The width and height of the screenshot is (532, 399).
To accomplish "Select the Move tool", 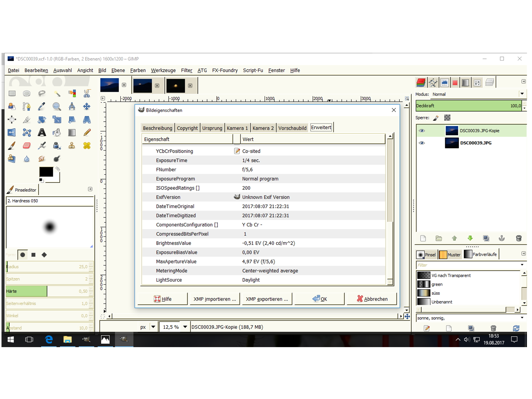I will [x=87, y=106].
